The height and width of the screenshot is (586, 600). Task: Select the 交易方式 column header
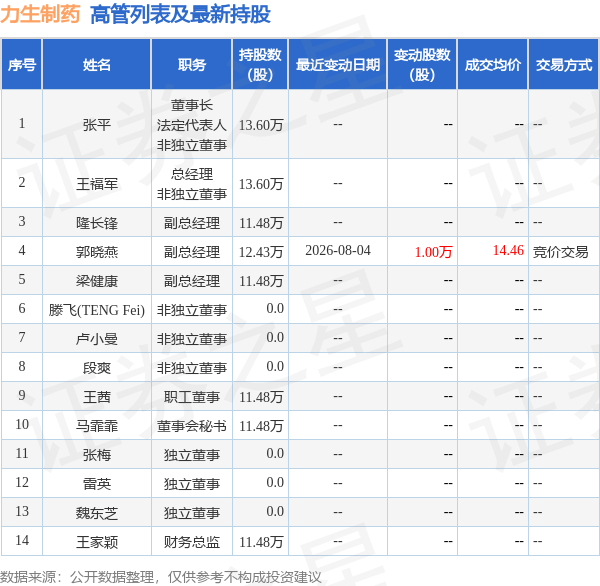click(x=564, y=65)
